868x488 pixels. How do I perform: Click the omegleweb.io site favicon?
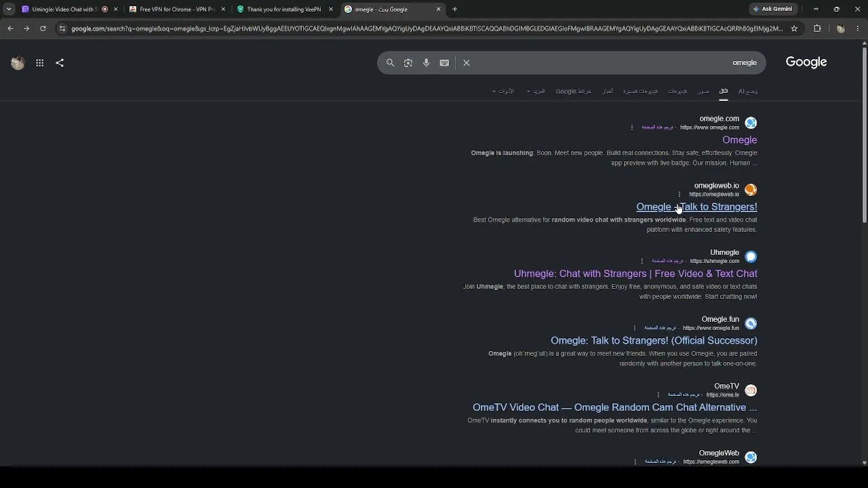tap(751, 190)
